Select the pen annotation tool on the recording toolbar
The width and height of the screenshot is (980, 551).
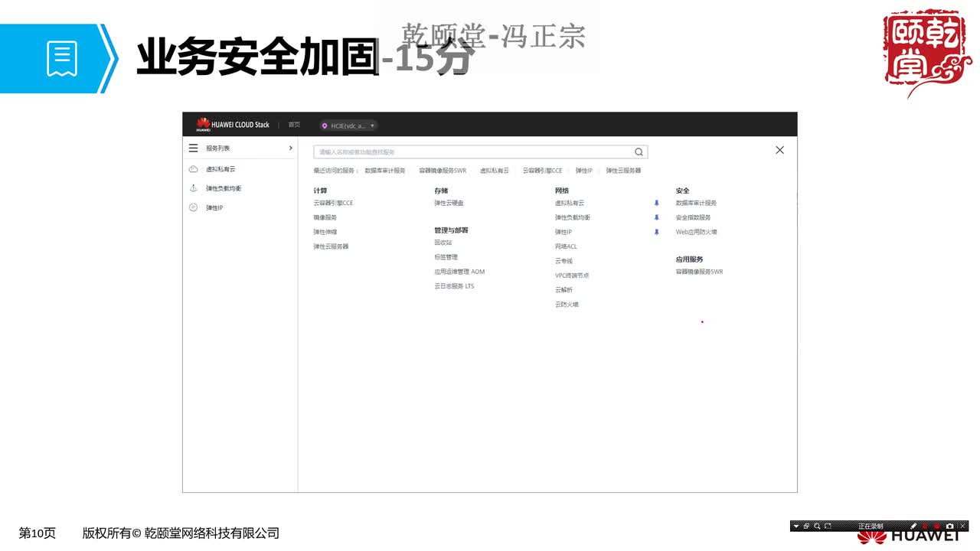point(913,526)
